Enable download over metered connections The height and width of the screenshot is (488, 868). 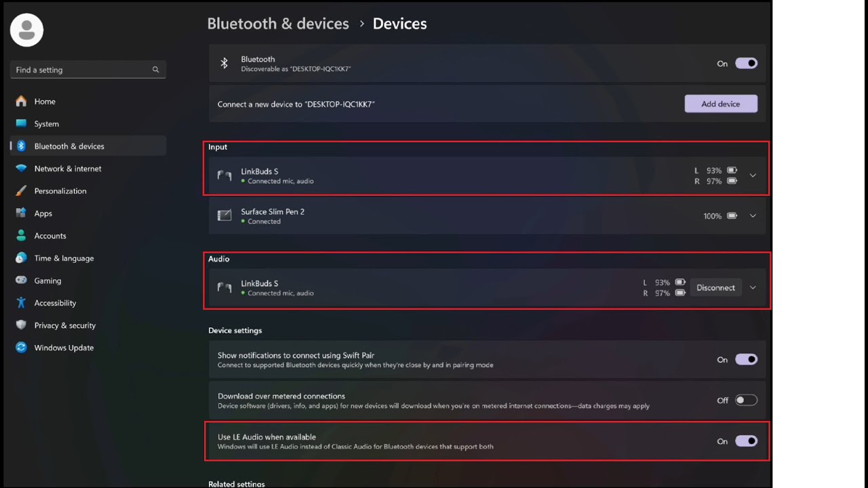coord(746,401)
